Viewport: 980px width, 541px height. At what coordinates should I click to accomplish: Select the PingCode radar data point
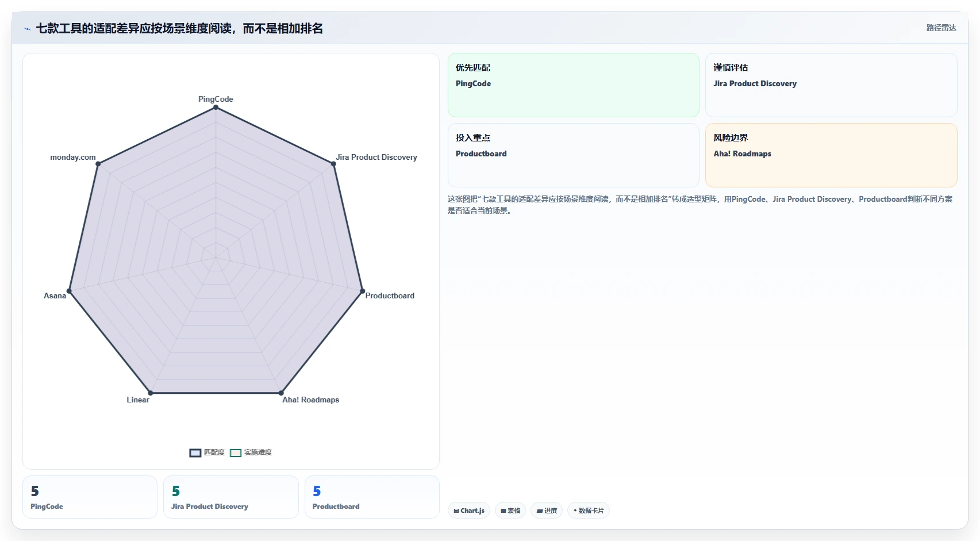pos(216,108)
